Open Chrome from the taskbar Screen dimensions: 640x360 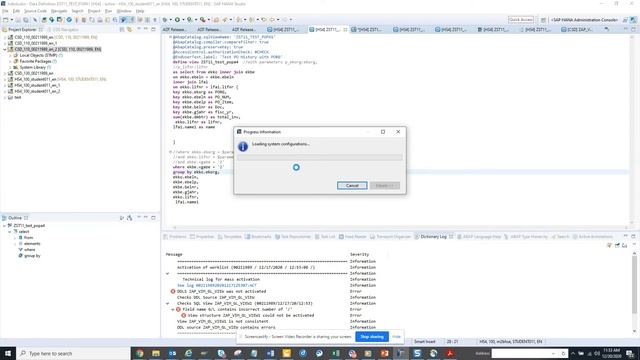click(x=140, y=353)
